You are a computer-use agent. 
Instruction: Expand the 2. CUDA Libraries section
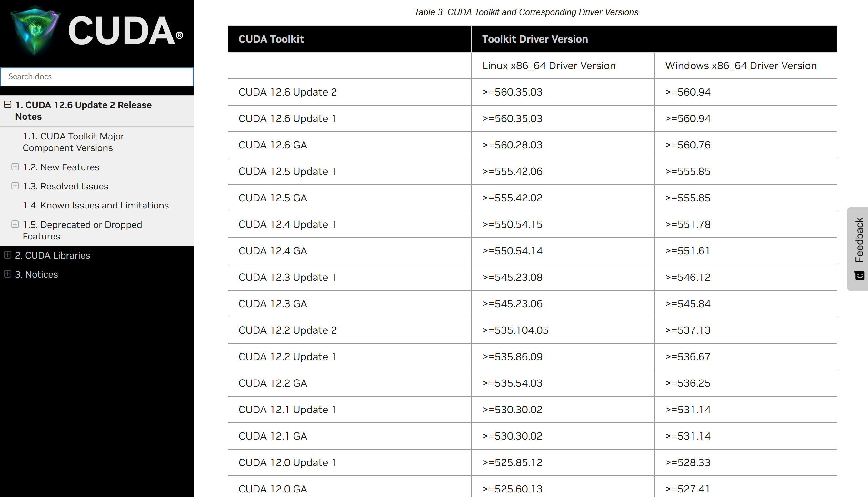(7, 255)
